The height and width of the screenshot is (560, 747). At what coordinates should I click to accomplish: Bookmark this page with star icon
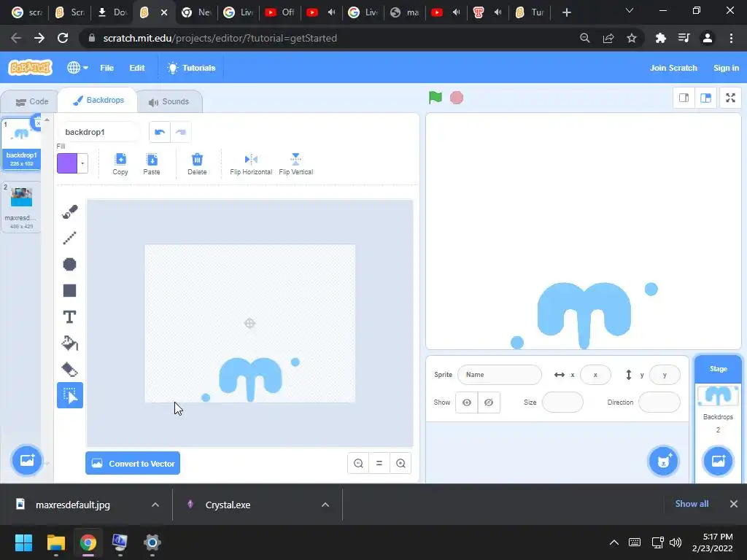pyautogui.click(x=632, y=38)
